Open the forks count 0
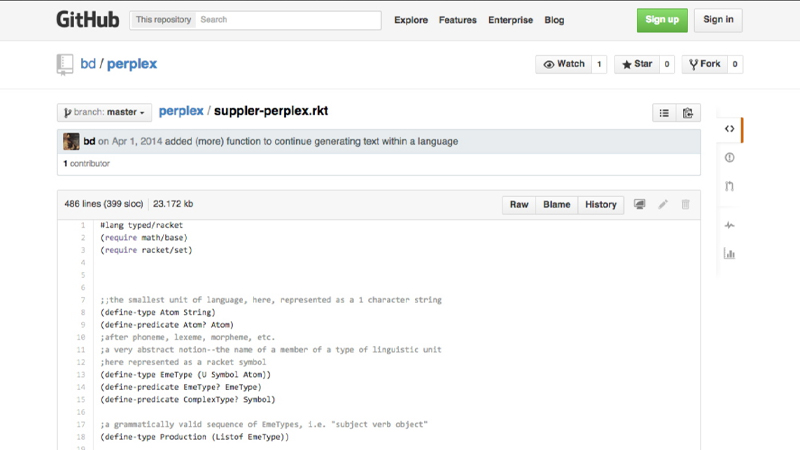Image resolution: width=800 pixels, height=450 pixels. [x=735, y=64]
